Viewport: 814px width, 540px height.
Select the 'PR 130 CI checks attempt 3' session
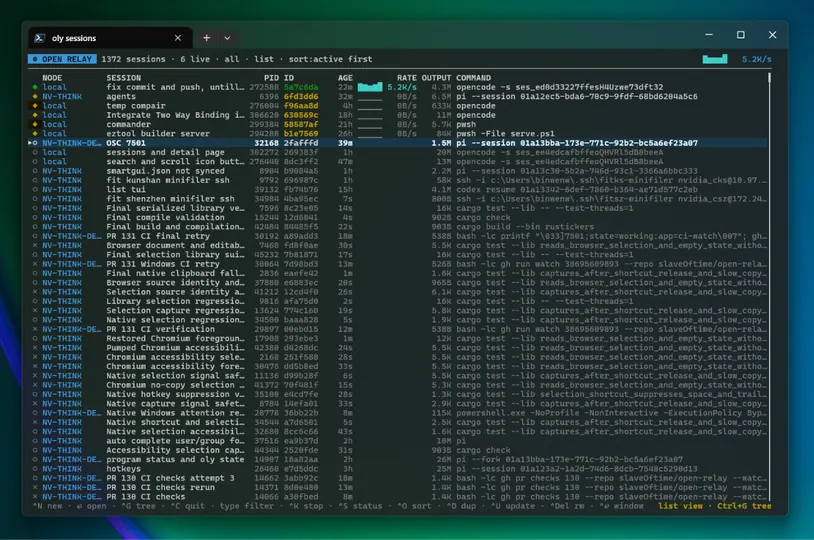(398, 478)
